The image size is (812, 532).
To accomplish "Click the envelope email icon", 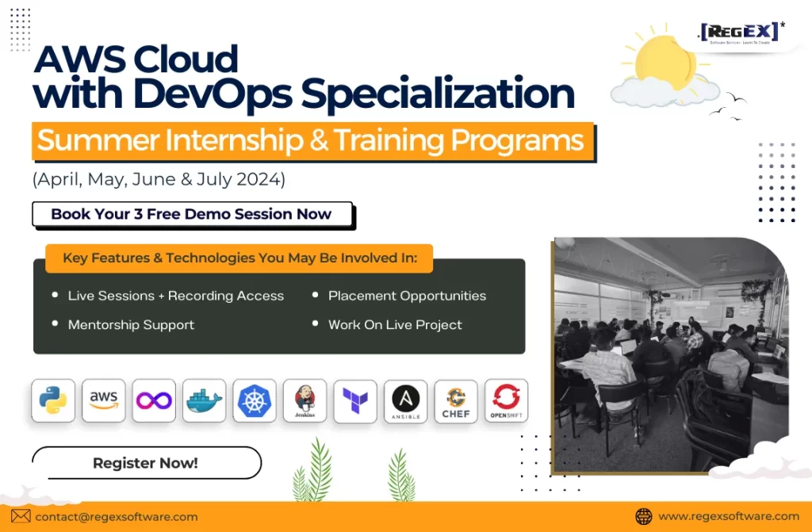I will coord(21,516).
